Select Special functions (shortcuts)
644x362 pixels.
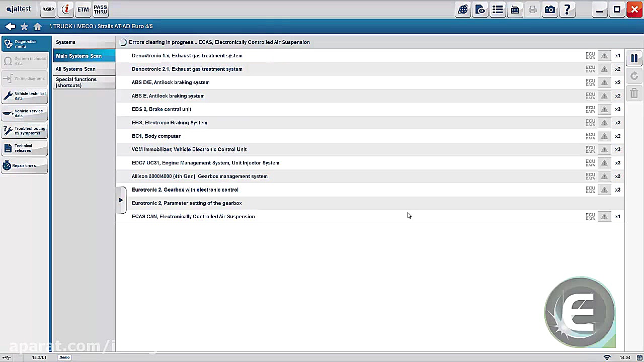coord(84,82)
